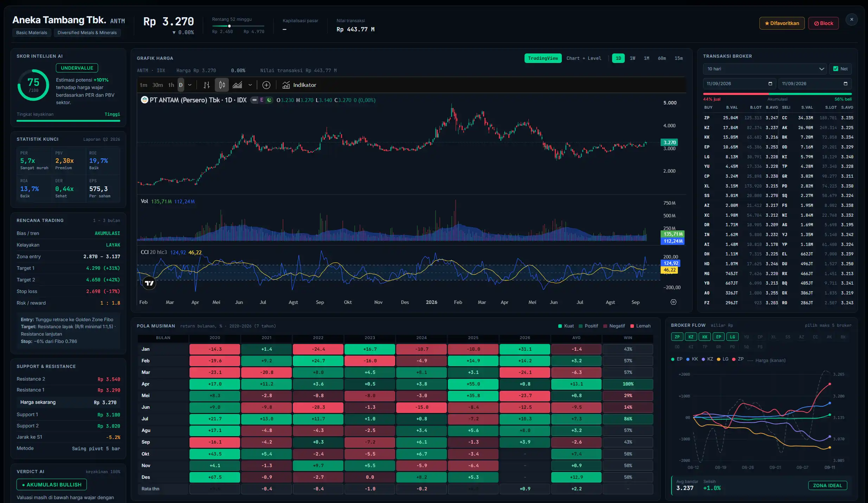Image resolution: width=868 pixels, height=503 pixels.
Task: Open calendar picker on the start date
Action: (x=770, y=84)
